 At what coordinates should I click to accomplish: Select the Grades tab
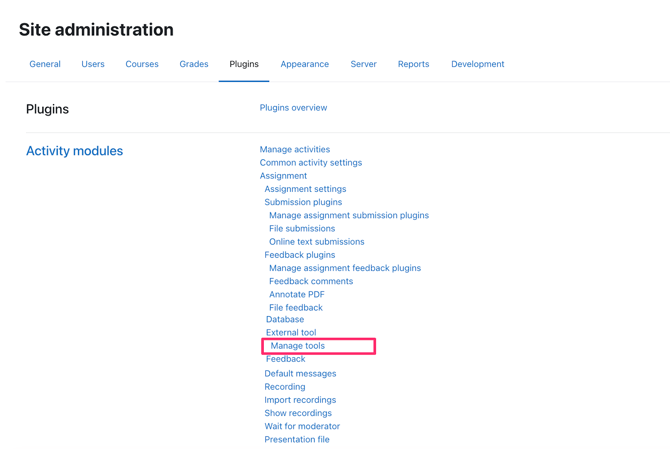coord(194,64)
